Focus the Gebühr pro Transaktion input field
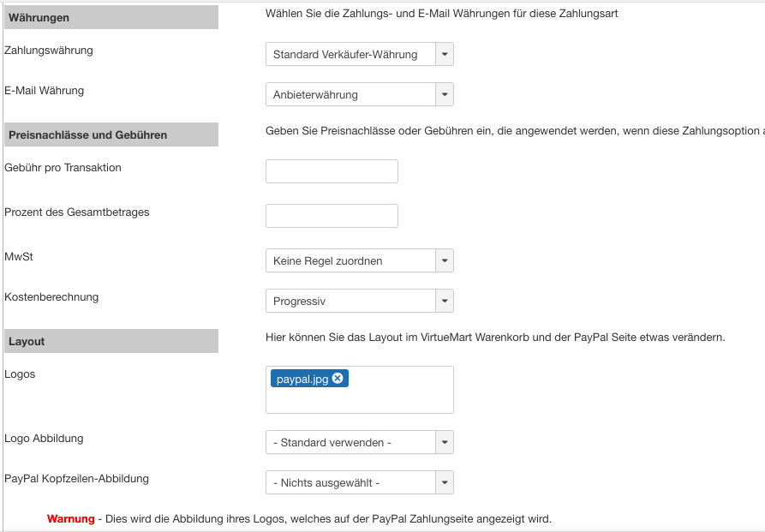The height and width of the screenshot is (532, 765). click(332, 171)
